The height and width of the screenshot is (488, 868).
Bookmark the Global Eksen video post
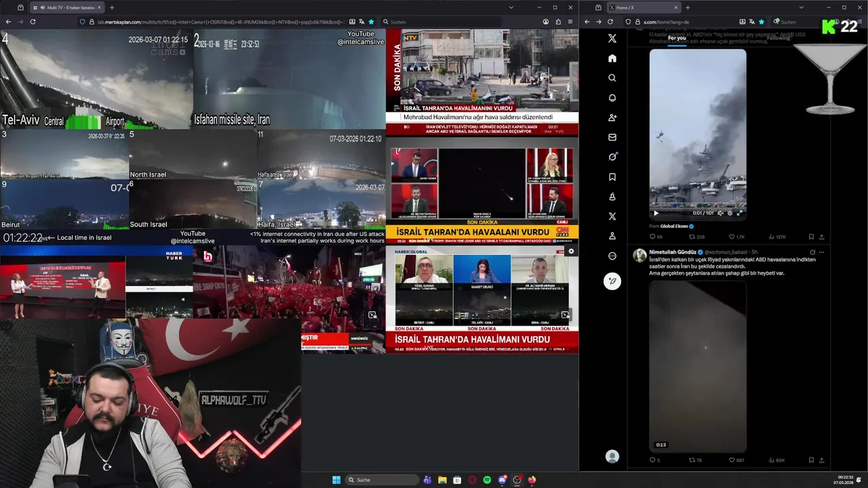[811, 237]
